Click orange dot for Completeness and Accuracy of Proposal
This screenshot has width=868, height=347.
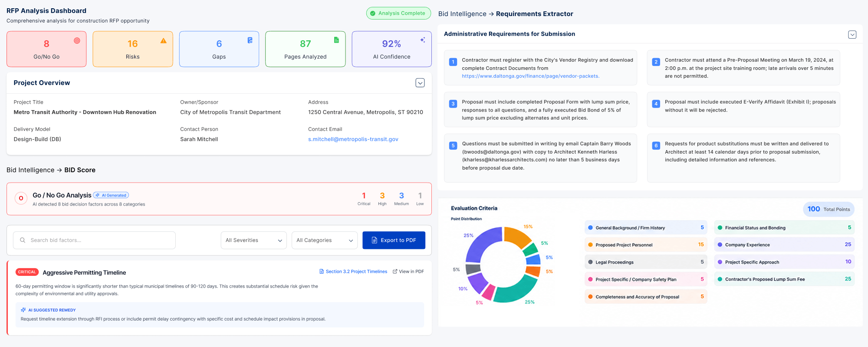pyautogui.click(x=590, y=297)
